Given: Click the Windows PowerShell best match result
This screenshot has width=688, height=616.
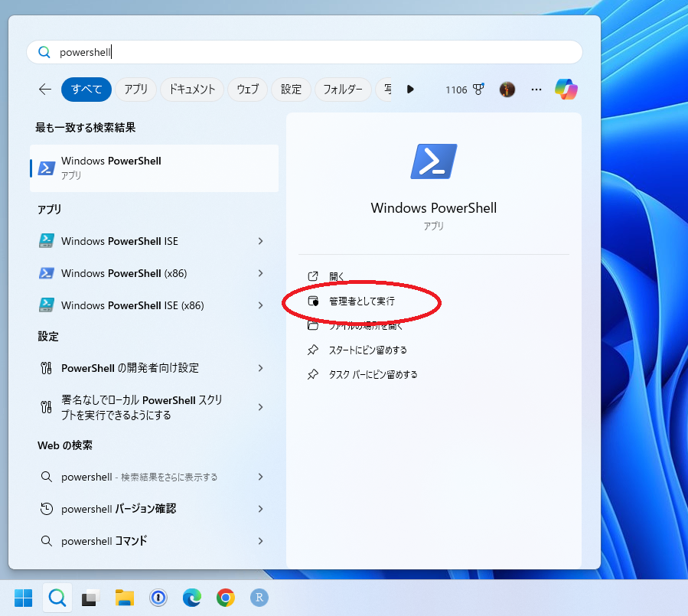Looking at the screenshot, I should (x=154, y=168).
